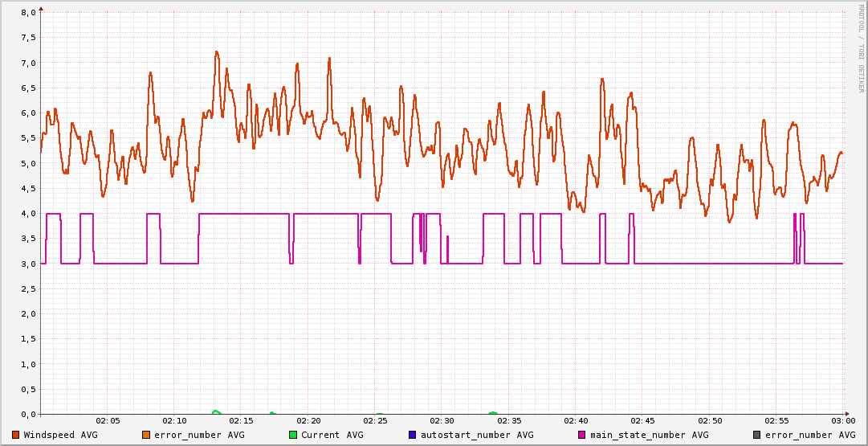The height and width of the screenshot is (446, 868).
Task: Click the blue autostart_number legend swatch
Action: [413, 435]
